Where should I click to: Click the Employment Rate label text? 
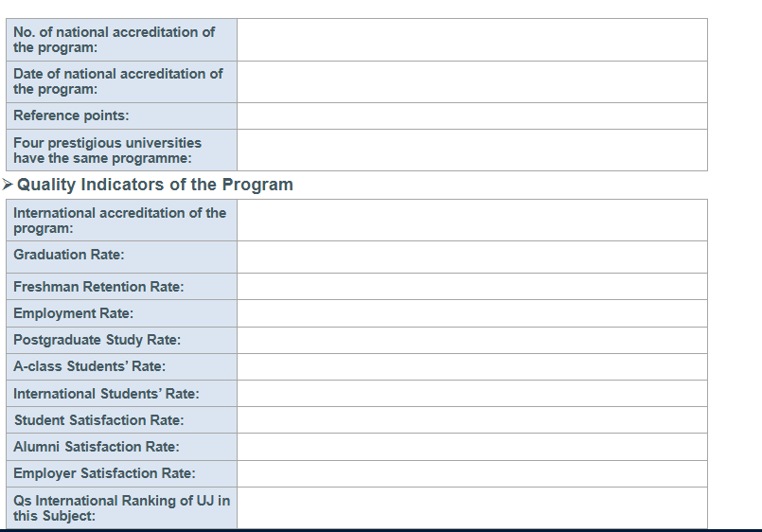click(x=73, y=313)
